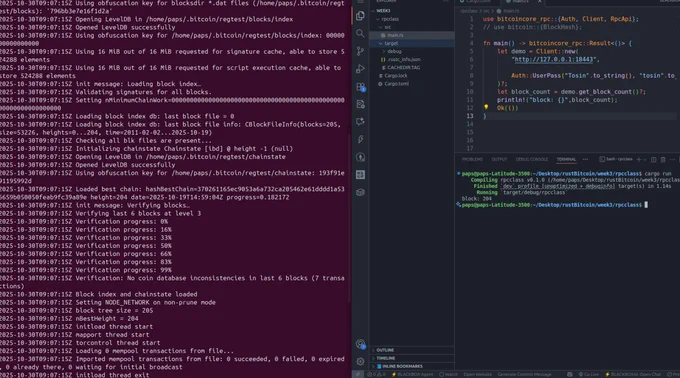The height and width of the screenshot is (378, 680).
Task: Open the Explorer panel more actions ellipsis
Action: coord(446,1)
